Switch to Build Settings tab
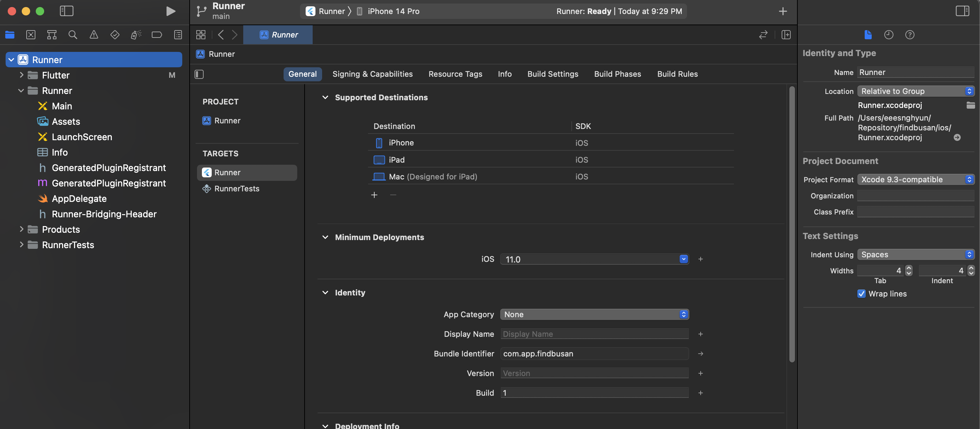This screenshot has height=429, width=980. (x=552, y=74)
